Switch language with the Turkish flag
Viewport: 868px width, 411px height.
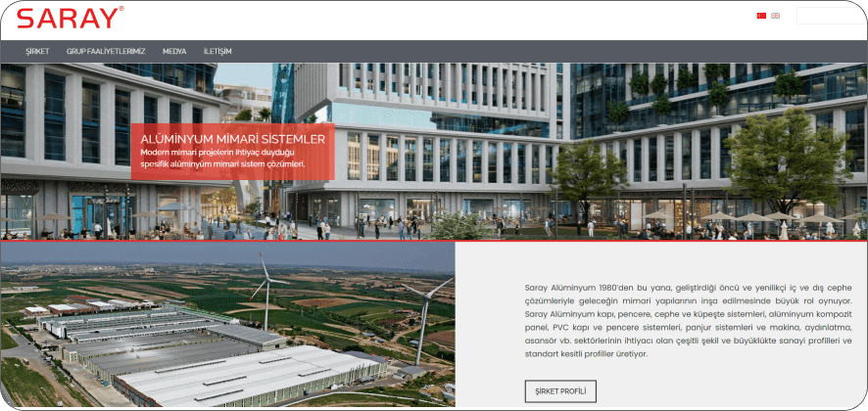pos(761,16)
